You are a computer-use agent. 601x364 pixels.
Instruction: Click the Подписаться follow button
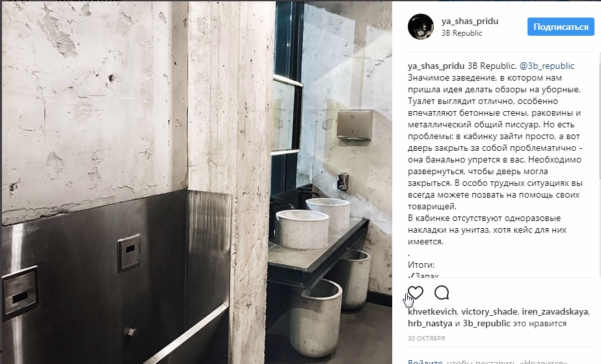561,27
